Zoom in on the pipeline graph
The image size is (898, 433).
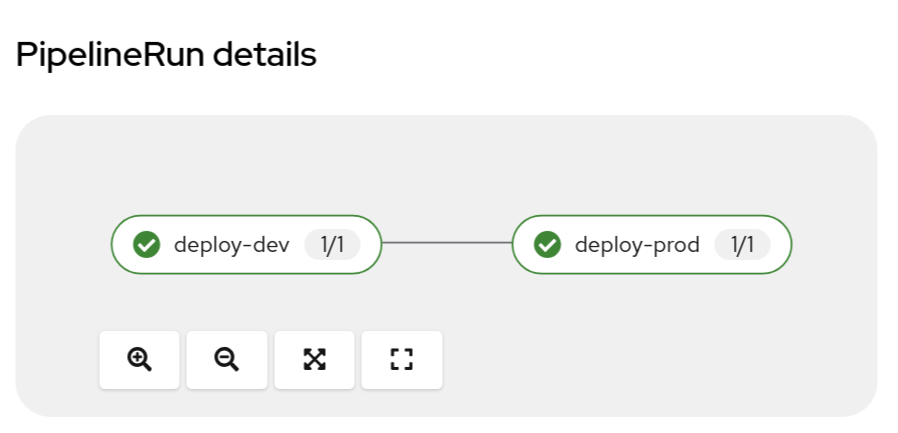139,360
